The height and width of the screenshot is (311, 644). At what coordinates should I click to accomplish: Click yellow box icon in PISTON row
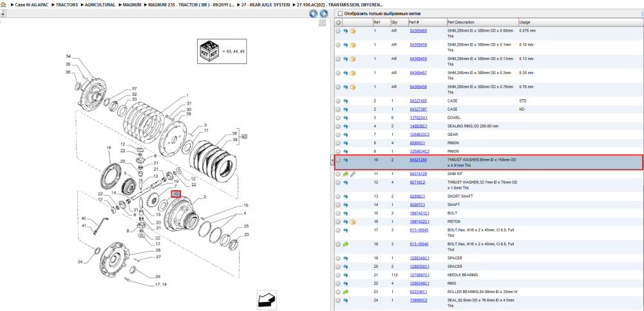(x=352, y=222)
